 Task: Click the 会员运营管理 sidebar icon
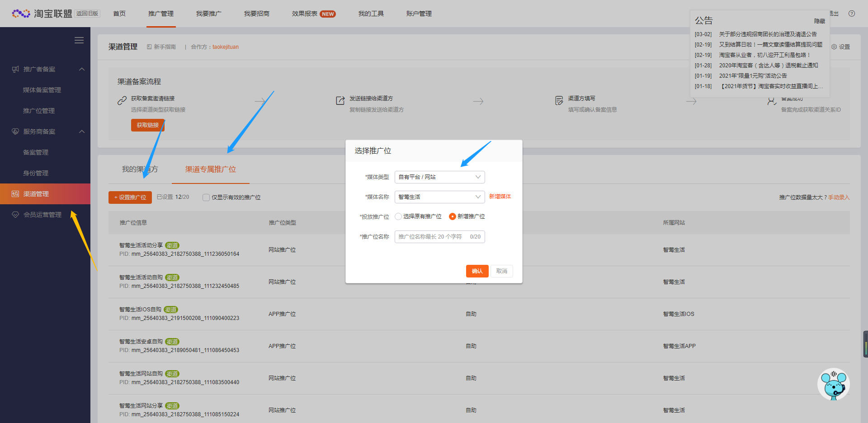[15, 215]
